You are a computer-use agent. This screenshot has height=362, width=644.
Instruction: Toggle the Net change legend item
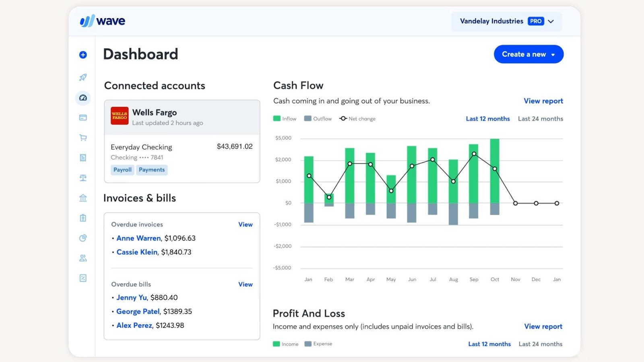click(357, 118)
